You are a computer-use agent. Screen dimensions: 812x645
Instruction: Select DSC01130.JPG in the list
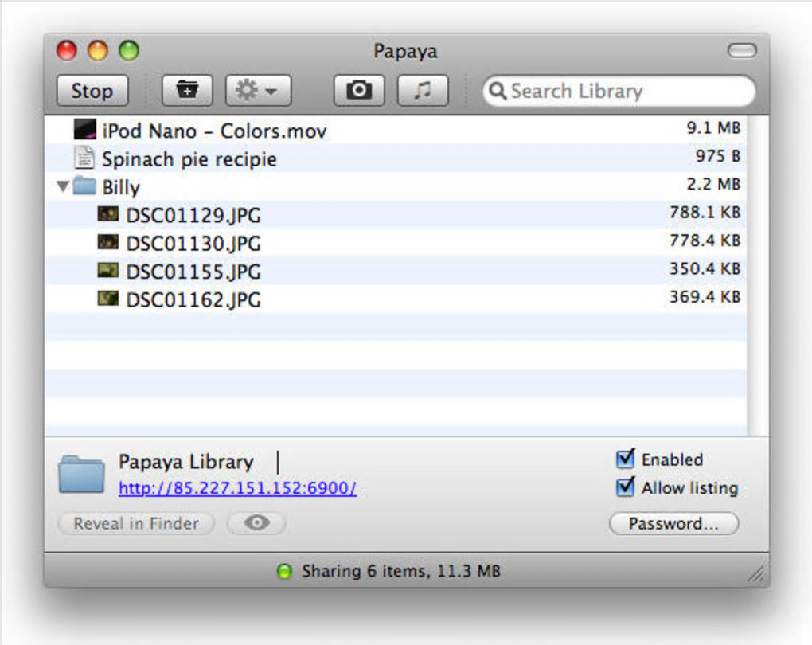tap(396, 242)
